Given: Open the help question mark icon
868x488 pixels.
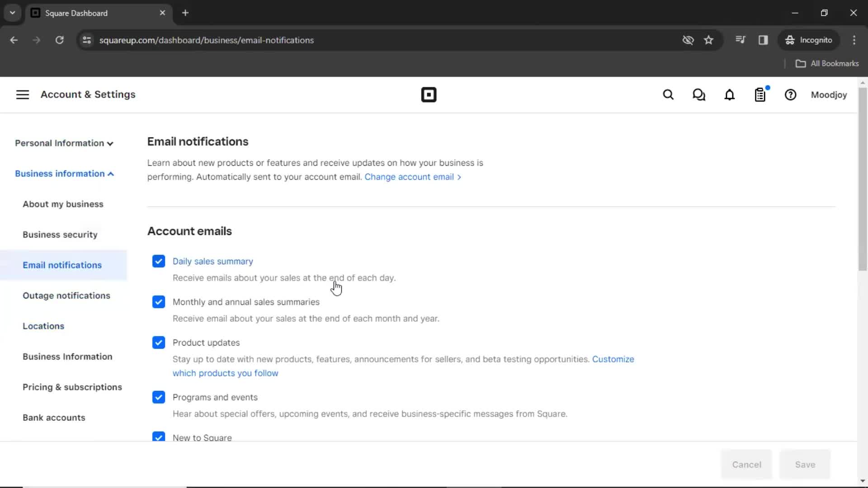Looking at the screenshot, I should click(790, 95).
